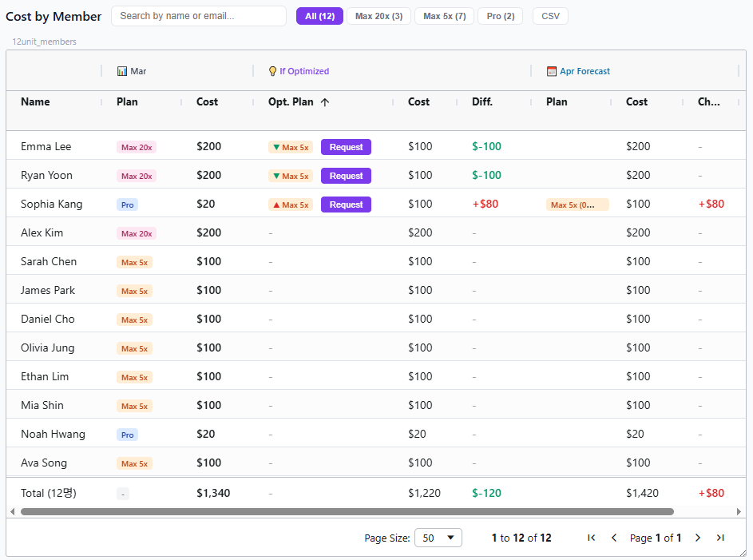This screenshot has height=560, width=753.
Task: Export table with CSV button
Action: pyautogui.click(x=550, y=16)
